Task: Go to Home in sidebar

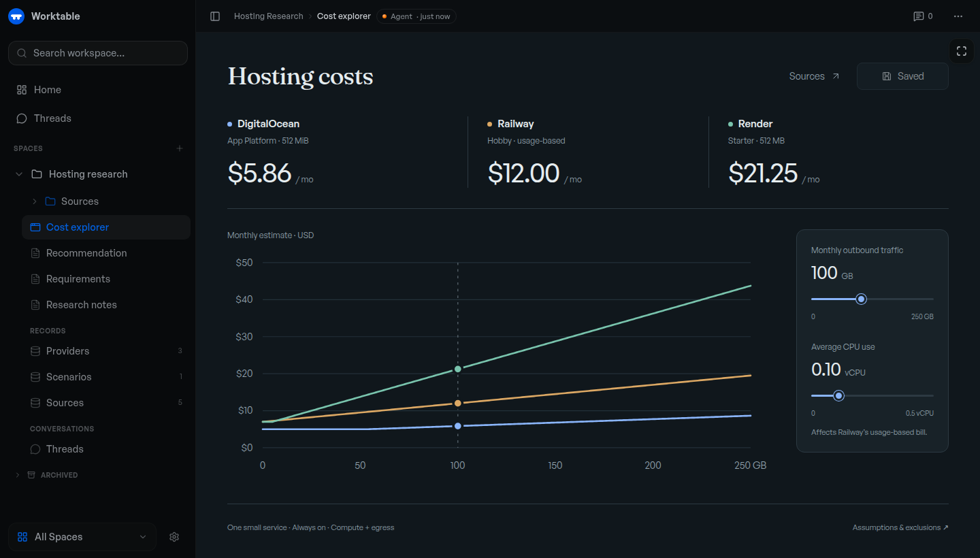Action: [x=98, y=90]
